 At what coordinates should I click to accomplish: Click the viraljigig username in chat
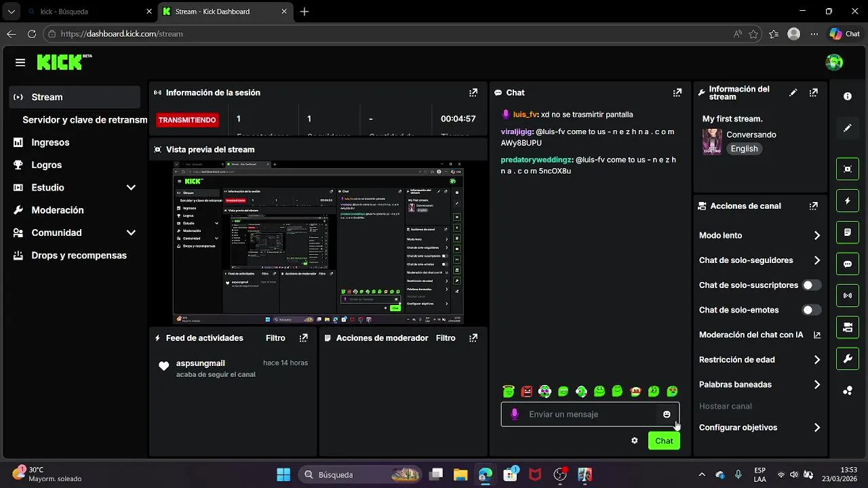pos(517,132)
